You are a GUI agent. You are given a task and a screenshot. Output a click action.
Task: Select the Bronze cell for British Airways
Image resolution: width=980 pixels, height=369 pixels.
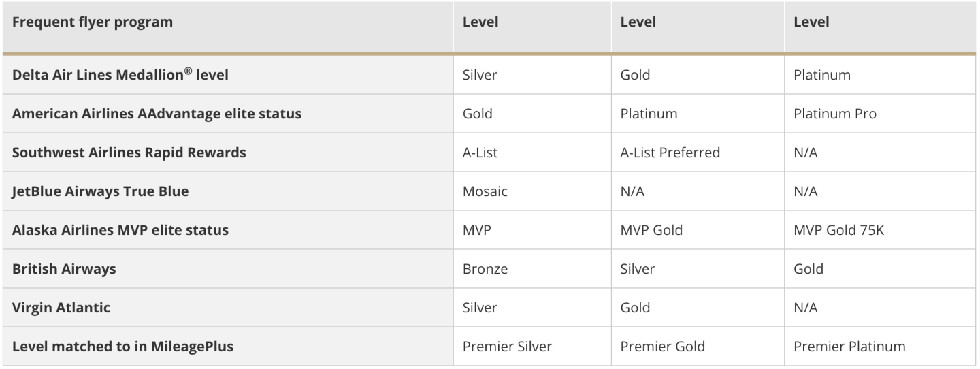click(485, 269)
